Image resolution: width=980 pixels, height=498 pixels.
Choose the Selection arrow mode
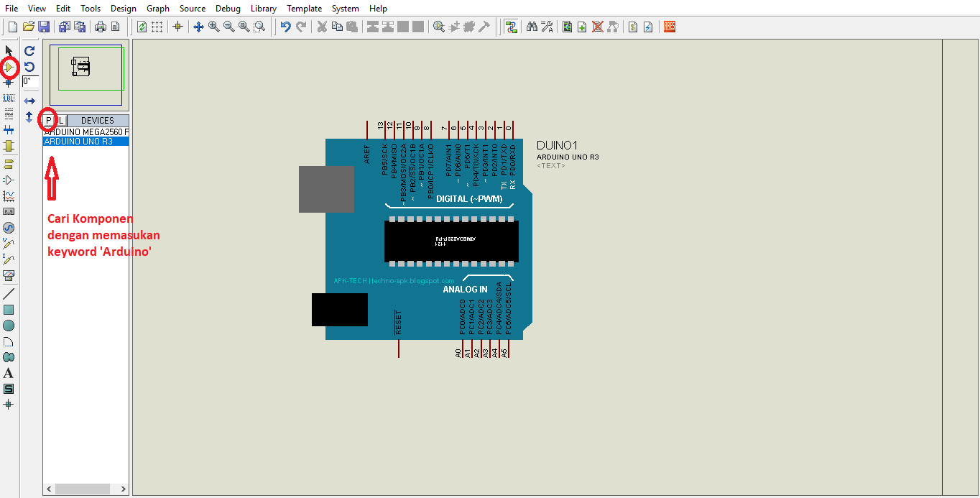point(9,50)
